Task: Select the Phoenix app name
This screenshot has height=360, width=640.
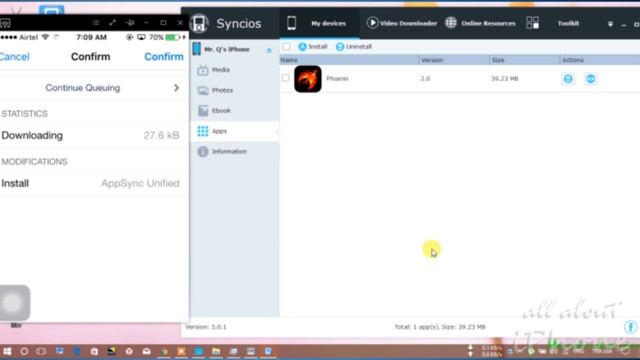Action: tap(337, 78)
